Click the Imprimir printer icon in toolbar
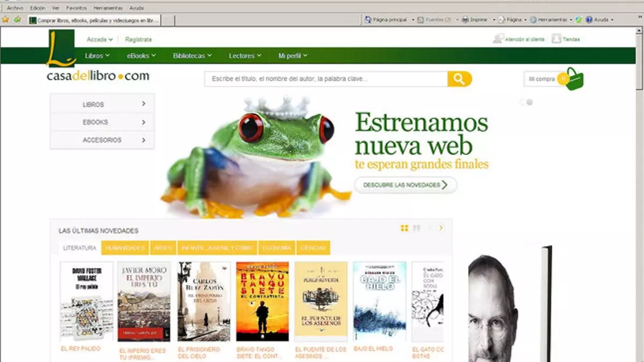This screenshot has height=362, width=644. (x=465, y=20)
